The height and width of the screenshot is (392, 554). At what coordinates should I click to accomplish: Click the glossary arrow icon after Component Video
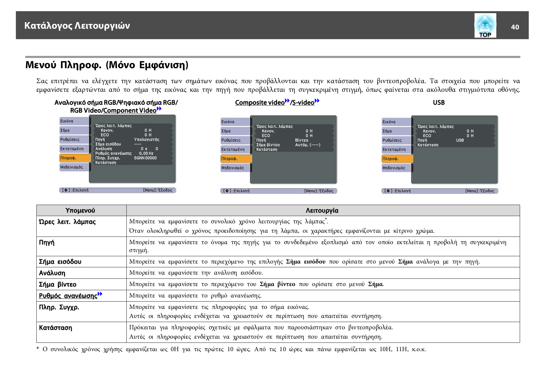[159, 109]
